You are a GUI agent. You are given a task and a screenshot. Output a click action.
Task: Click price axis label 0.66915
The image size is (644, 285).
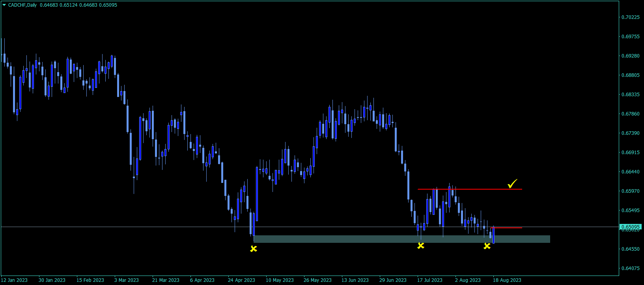point(631,153)
